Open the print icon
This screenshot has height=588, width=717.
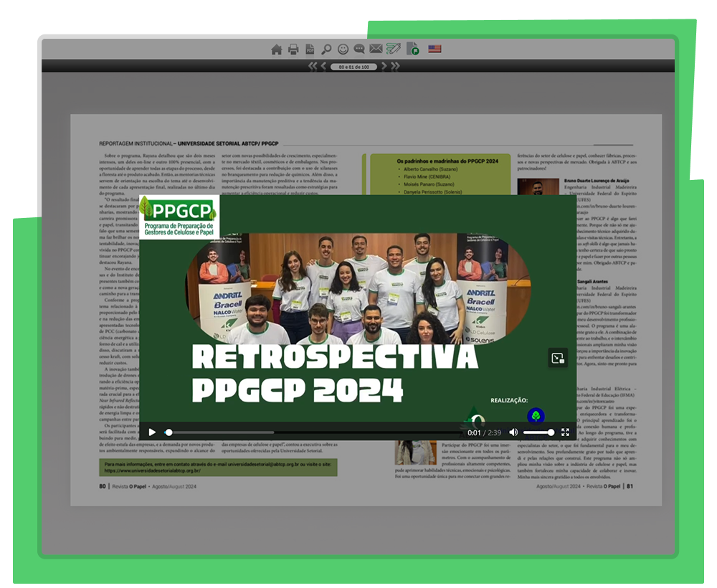click(x=293, y=49)
